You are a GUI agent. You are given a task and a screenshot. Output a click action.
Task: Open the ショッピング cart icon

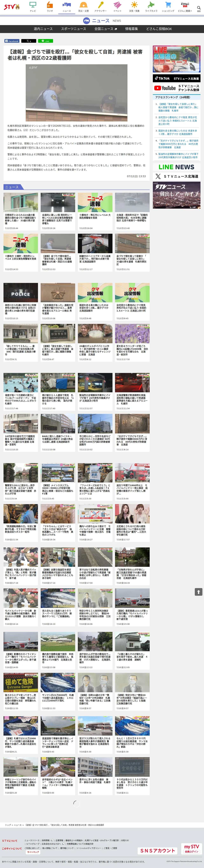tap(168, 7)
